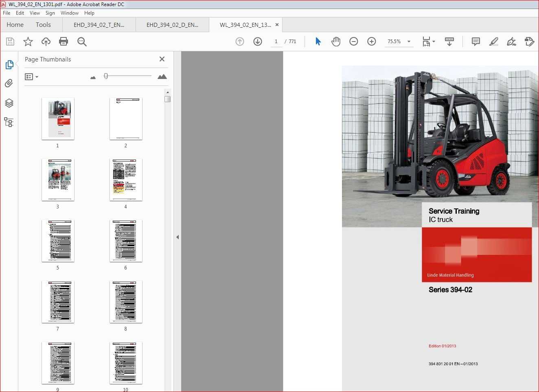539x392 pixels.
Task: Collapse the navigation pane arrow
Action: (177, 237)
